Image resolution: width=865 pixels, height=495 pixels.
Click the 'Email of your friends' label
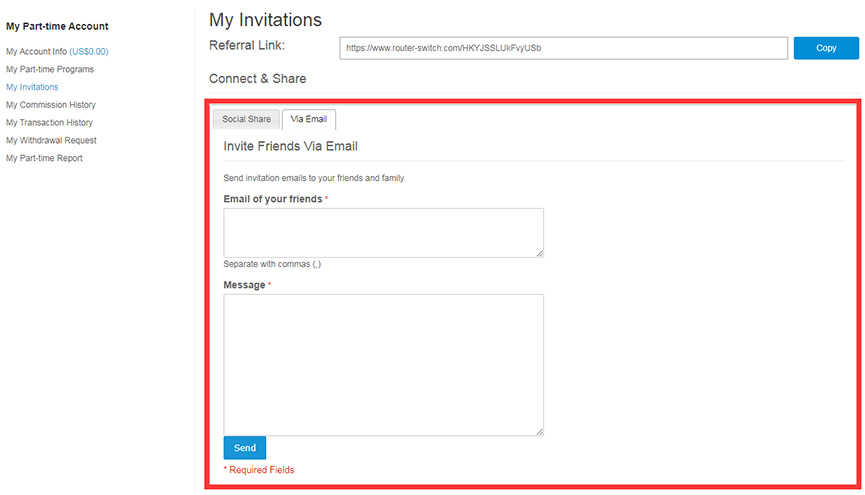(x=273, y=199)
